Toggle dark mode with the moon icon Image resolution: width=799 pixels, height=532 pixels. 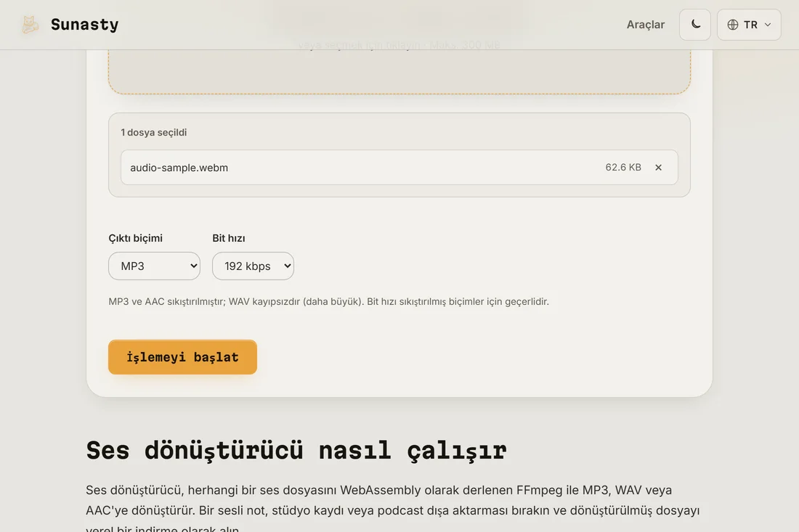[x=695, y=25]
